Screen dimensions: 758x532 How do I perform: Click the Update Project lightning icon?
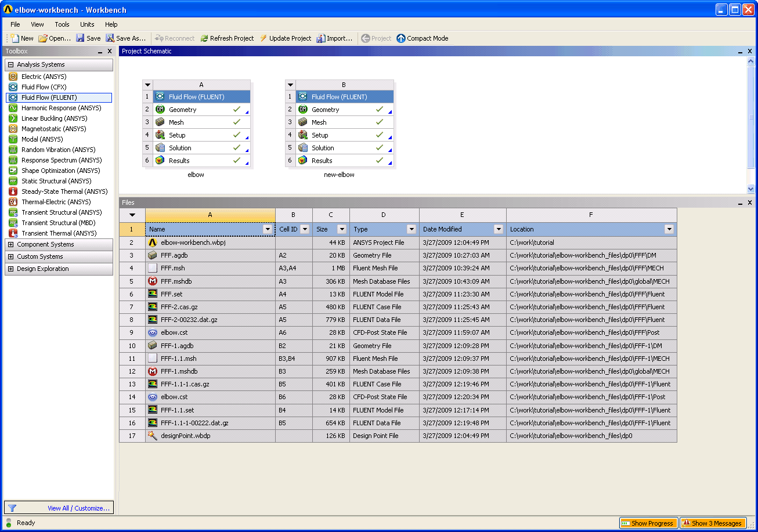coord(264,38)
